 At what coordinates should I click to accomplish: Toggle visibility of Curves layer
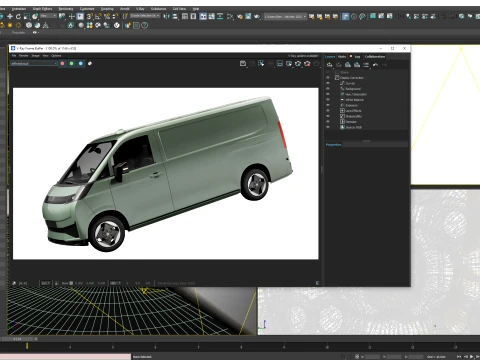[328, 83]
